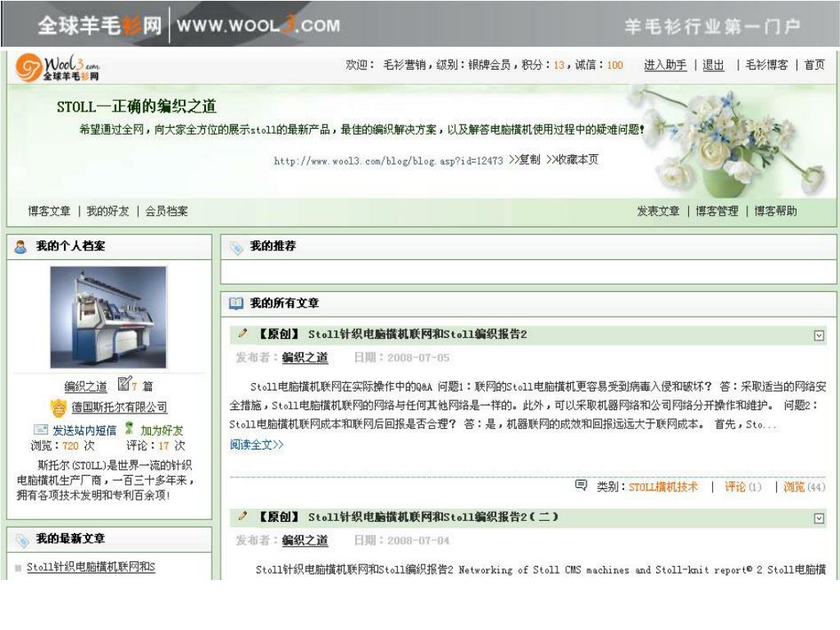Screen dimensions: 840x630
Task: Click 进入助手 link
Action: (665, 65)
